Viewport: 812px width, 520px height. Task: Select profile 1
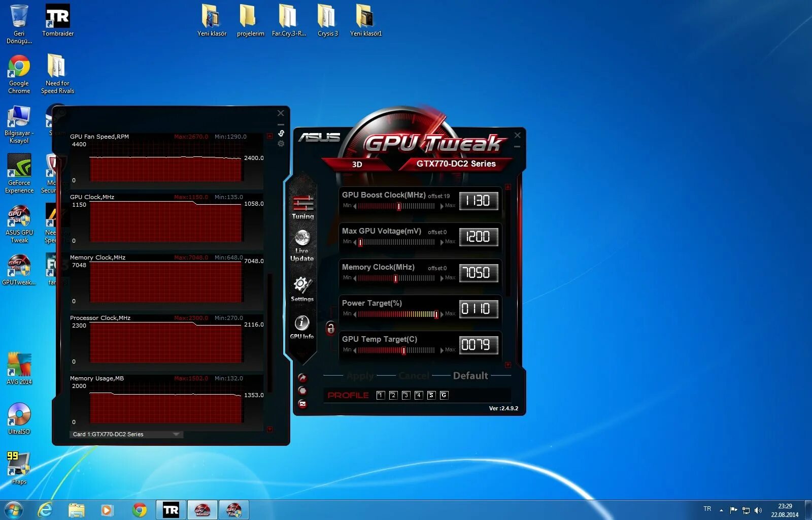click(x=381, y=395)
